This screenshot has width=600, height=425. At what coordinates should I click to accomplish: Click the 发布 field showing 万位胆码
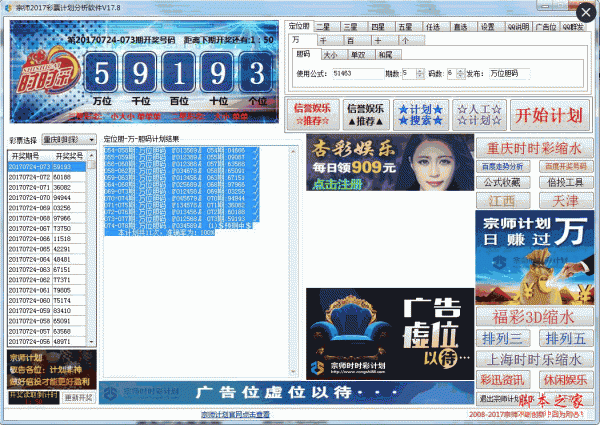click(509, 73)
